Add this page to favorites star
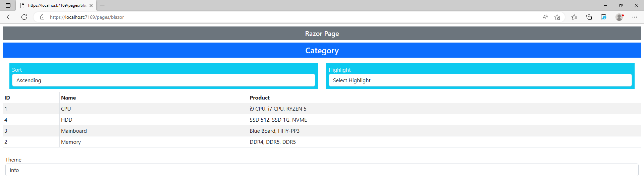Viewport: 644px width, 186px height. click(557, 17)
